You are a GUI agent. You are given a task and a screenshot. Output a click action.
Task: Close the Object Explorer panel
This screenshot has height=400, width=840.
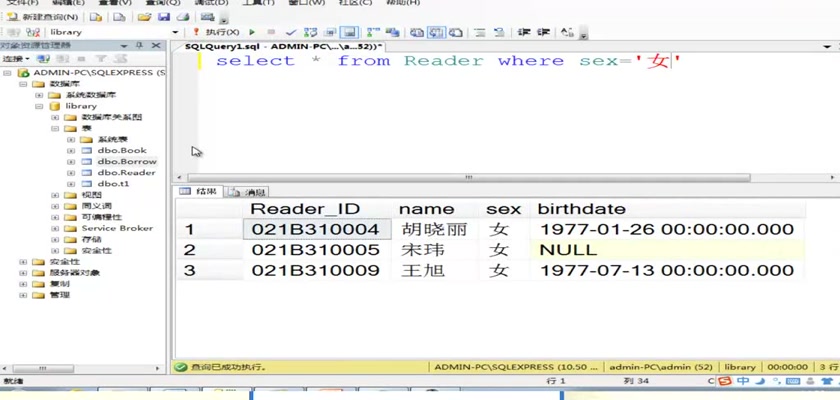pos(156,46)
